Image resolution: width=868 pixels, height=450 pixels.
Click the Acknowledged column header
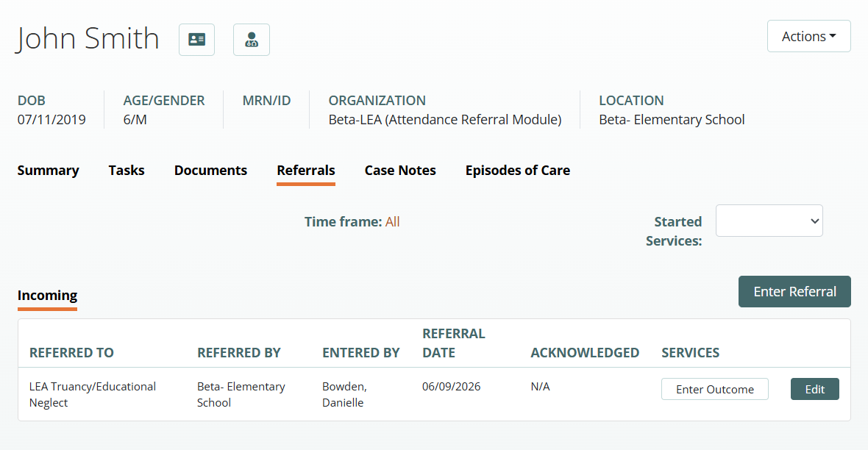585,353
